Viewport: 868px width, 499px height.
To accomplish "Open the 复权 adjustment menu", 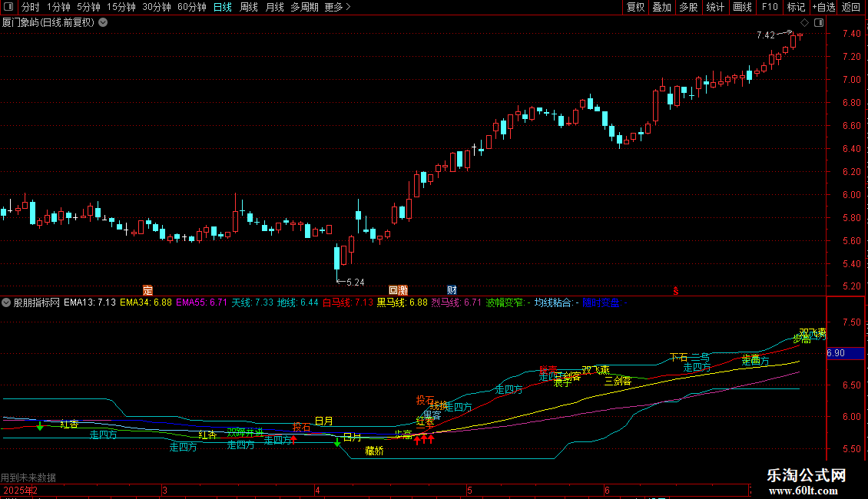I will (x=635, y=7).
